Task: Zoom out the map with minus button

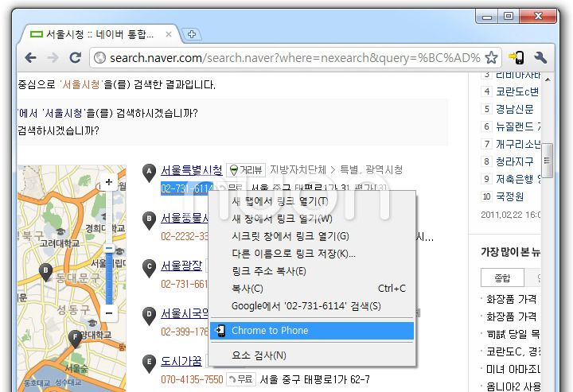Action: pyautogui.click(x=108, y=312)
